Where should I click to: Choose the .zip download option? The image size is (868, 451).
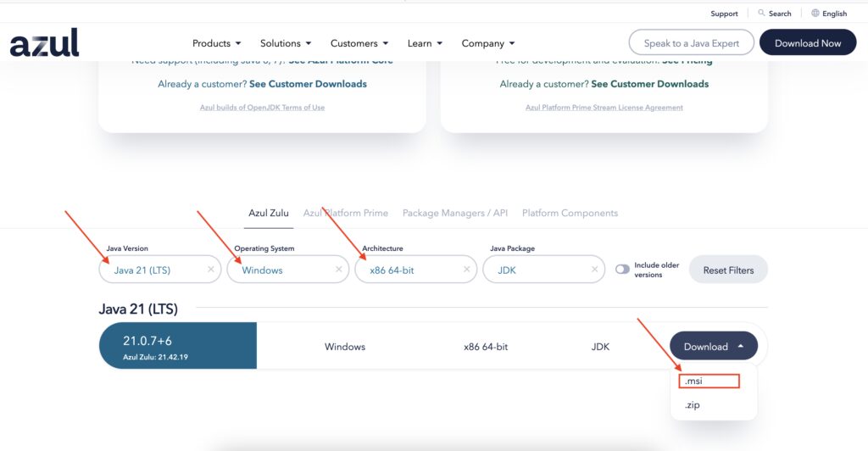(692, 405)
